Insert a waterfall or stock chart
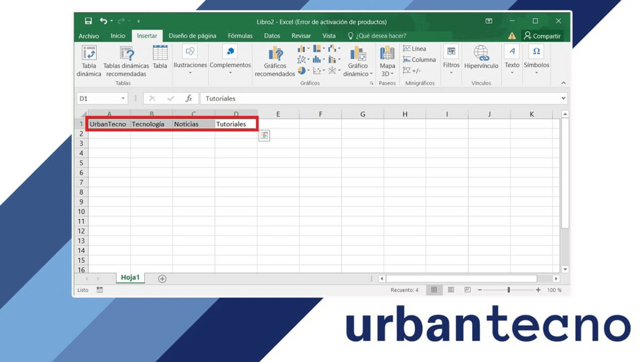Viewport: 644px width, 362px height. click(x=334, y=48)
